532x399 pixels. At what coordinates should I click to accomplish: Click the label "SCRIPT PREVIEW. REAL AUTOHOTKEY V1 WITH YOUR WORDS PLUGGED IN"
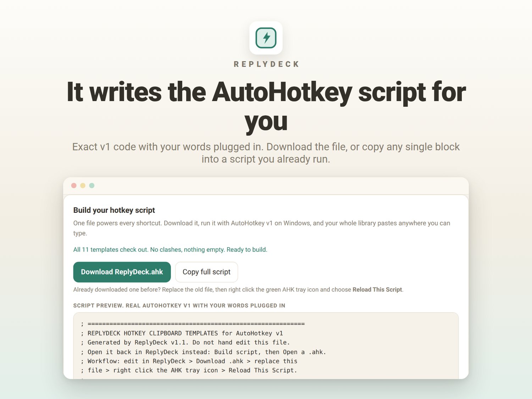click(179, 306)
